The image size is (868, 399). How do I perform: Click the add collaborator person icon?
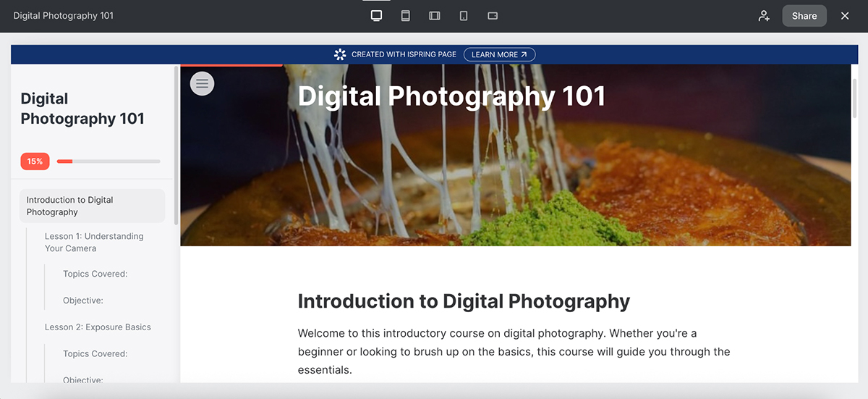(764, 16)
